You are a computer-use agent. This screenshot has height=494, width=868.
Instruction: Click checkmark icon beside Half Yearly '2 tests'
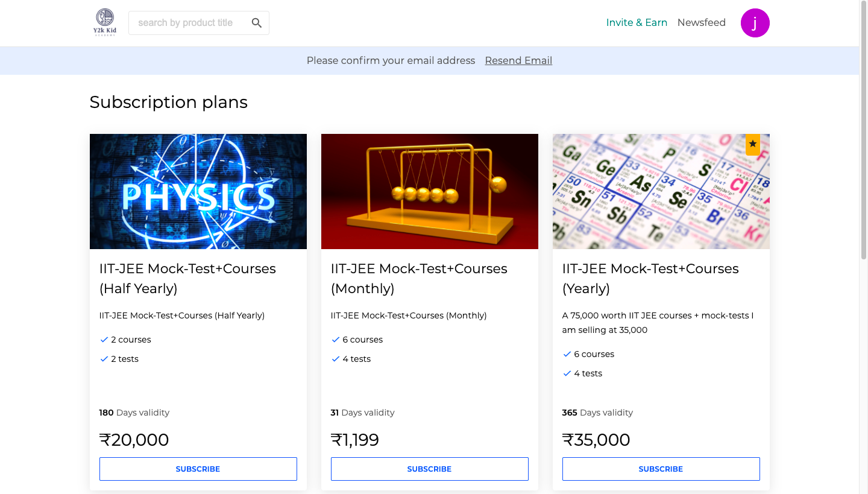point(104,359)
